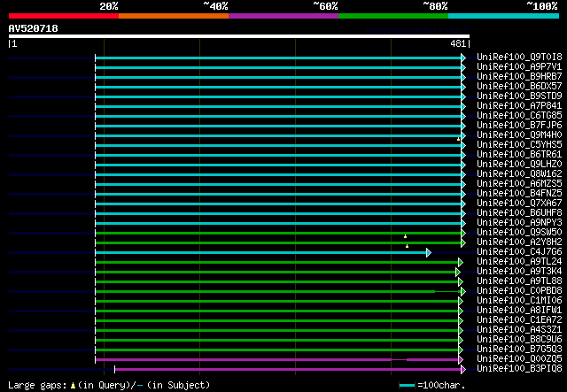Click the cyan 100char scale bar
Screen dimensions: 567x392
[x=407, y=386]
